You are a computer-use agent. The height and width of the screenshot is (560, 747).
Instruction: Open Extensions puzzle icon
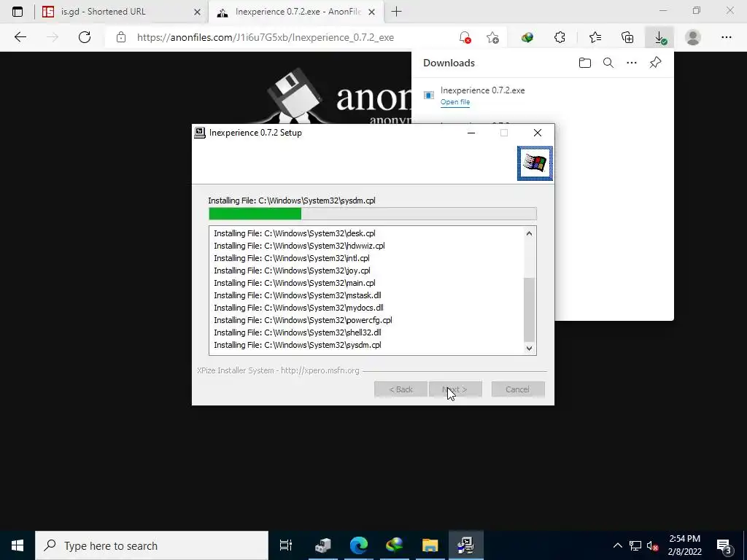(x=560, y=37)
